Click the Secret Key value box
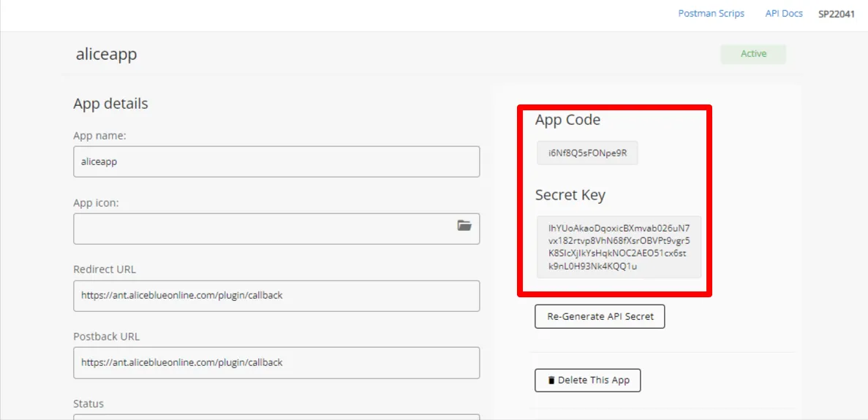This screenshot has width=868, height=420. [619, 247]
